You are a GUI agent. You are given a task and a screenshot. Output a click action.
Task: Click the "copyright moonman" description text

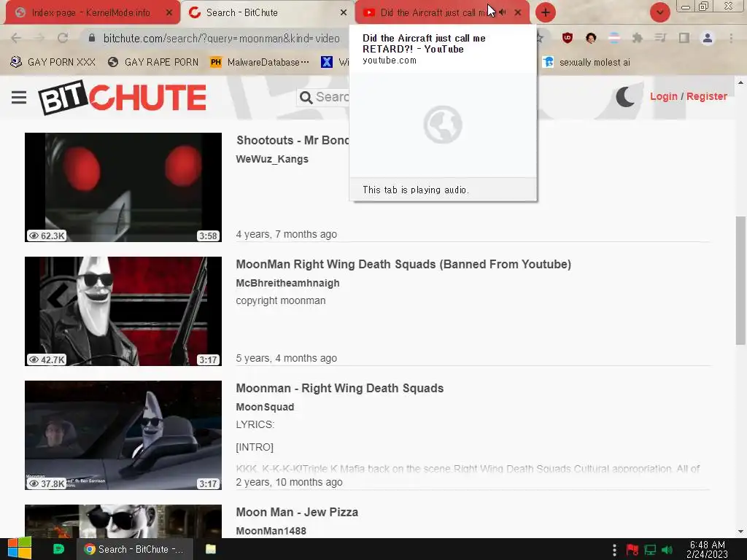[281, 300]
